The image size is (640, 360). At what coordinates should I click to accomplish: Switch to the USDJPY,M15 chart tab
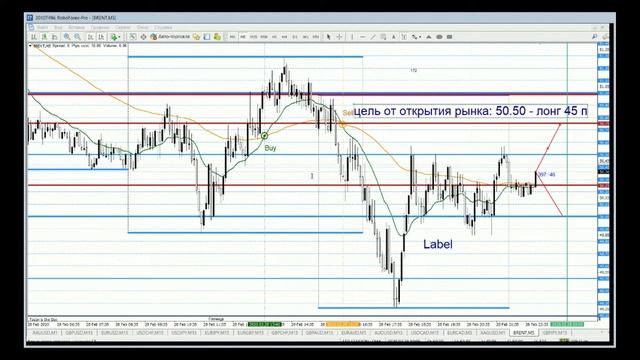pyautogui.click(x=184, y=333)
